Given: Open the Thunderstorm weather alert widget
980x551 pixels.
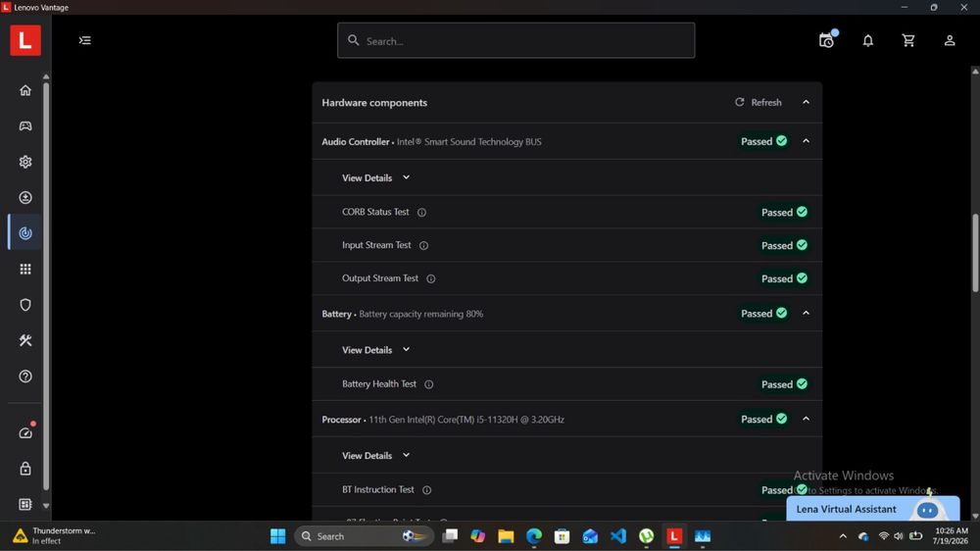Looking at the screenshot, I should click(x=54, y=536).
